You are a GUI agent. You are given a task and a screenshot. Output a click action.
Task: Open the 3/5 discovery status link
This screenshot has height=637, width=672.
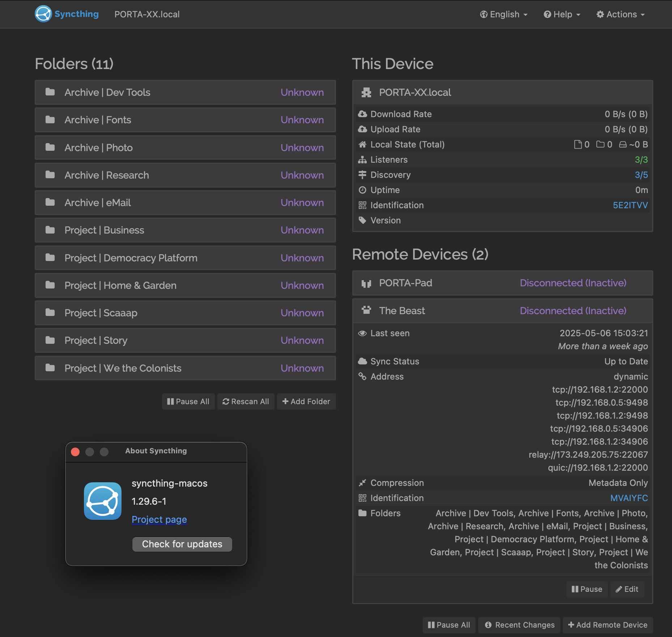[x=641, y=175]
